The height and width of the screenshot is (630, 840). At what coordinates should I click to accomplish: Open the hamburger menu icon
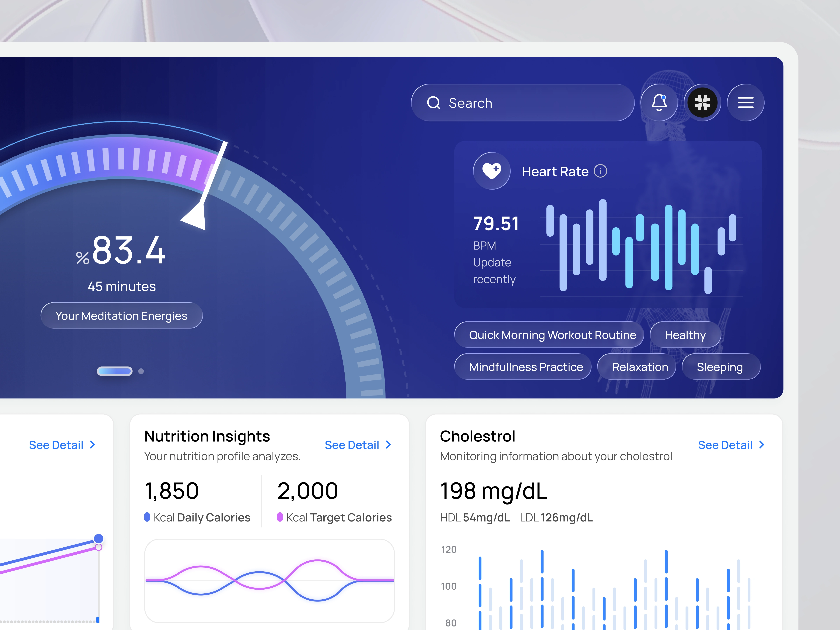[745, 103]
